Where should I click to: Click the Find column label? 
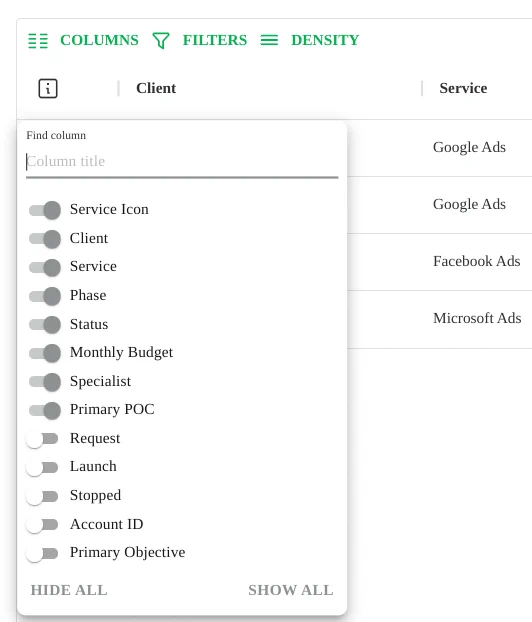[56, 135]
